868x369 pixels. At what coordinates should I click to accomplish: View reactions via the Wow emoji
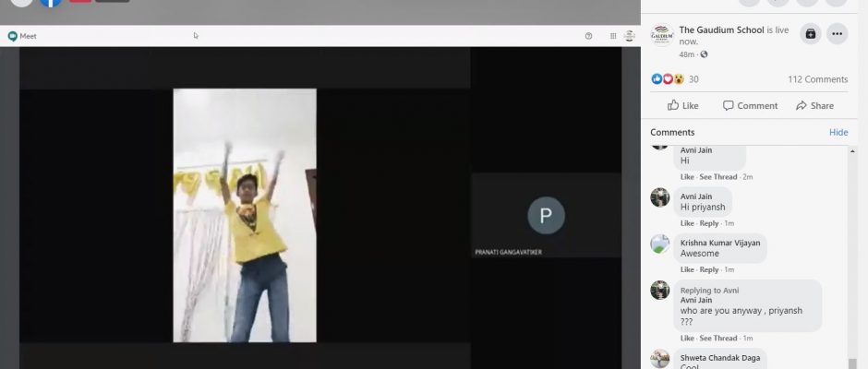[679, 79]
